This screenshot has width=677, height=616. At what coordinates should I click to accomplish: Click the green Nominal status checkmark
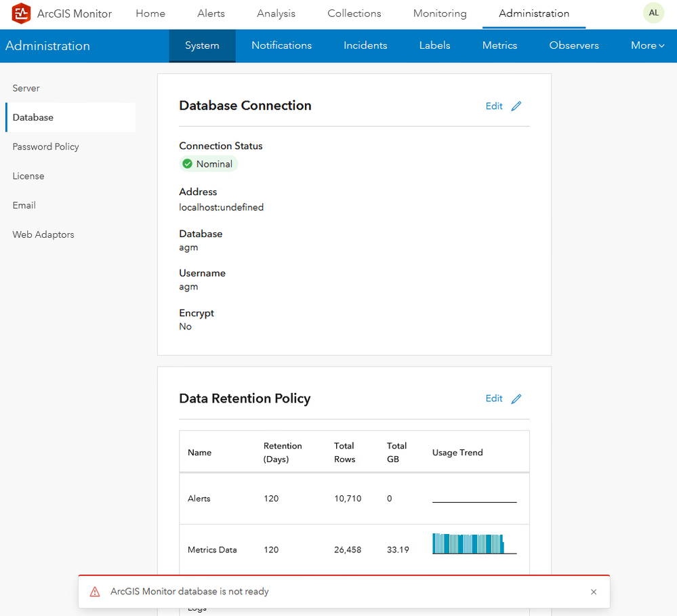click(x=188, y=164)
